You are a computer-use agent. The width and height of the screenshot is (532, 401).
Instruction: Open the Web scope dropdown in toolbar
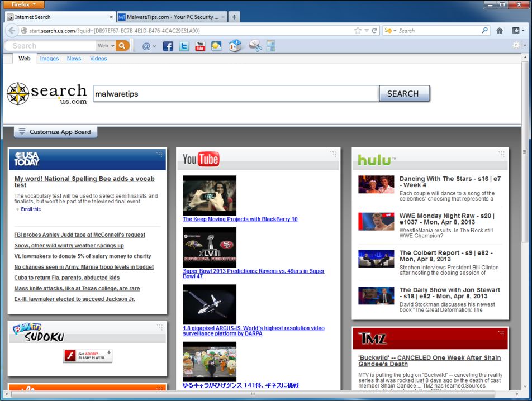(x=106, y=46)
